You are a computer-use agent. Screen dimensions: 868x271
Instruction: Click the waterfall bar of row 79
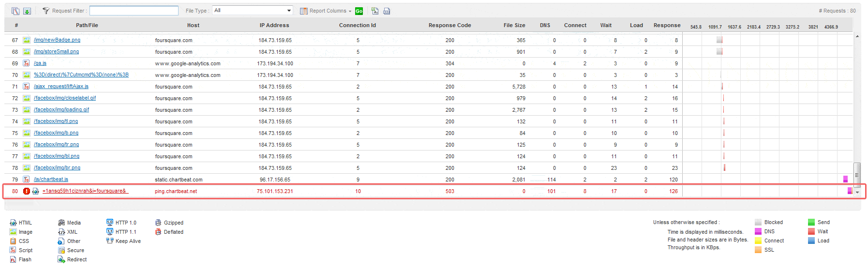(x=846, y=180)
